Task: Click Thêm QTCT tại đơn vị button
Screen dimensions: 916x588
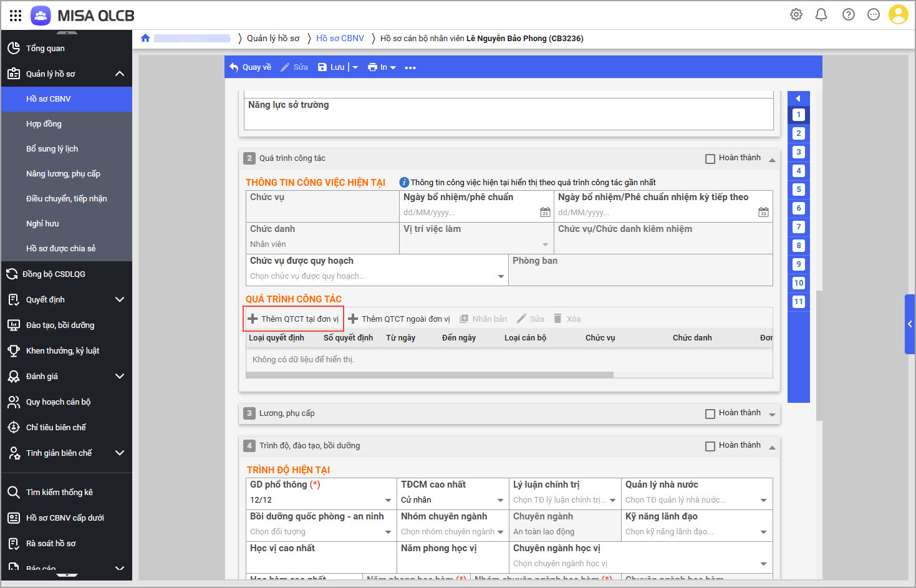Action: (293, 319)
